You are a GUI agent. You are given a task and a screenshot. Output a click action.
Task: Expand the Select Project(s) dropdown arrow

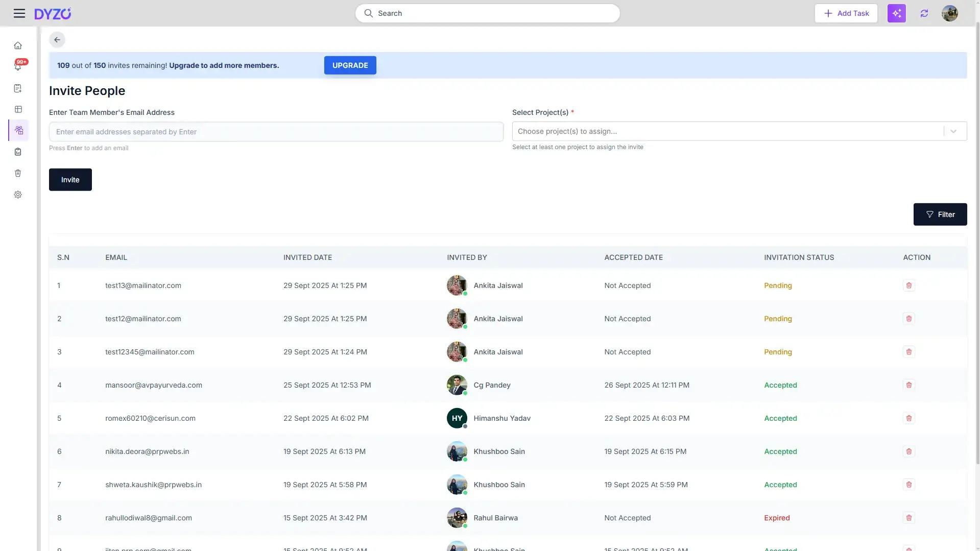pos(953,131)
